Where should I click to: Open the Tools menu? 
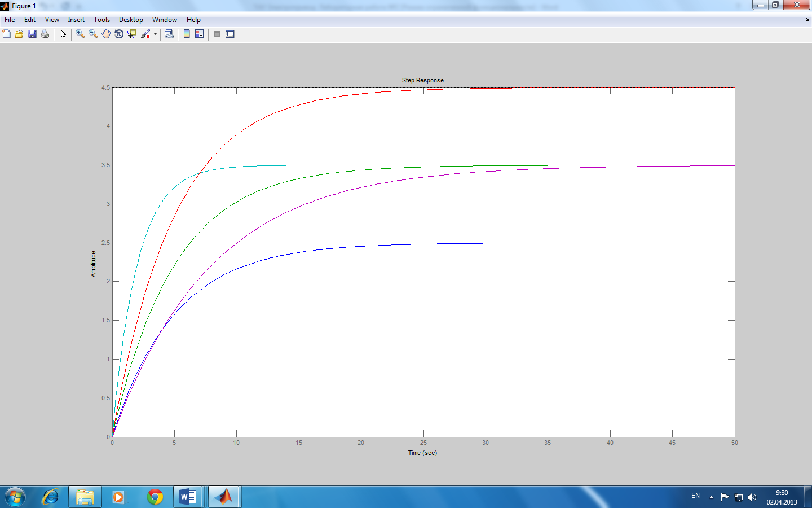[x=102, y=20]
